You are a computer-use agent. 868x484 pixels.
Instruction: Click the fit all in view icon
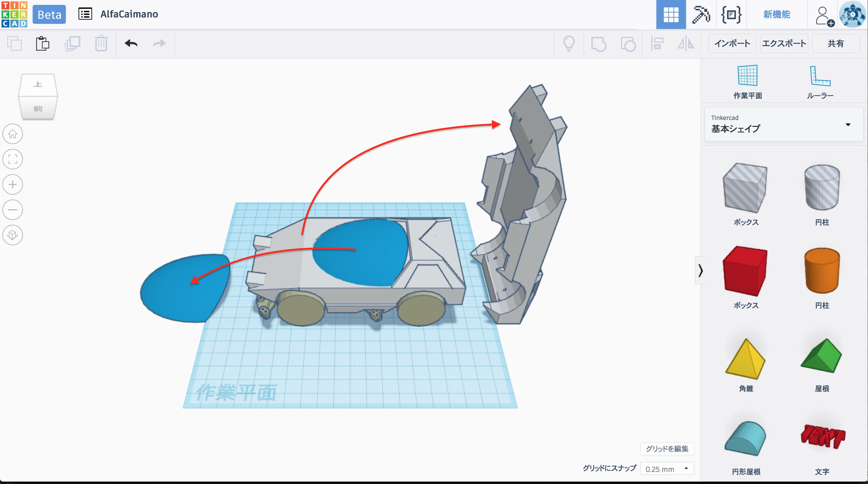click(13, 159)
